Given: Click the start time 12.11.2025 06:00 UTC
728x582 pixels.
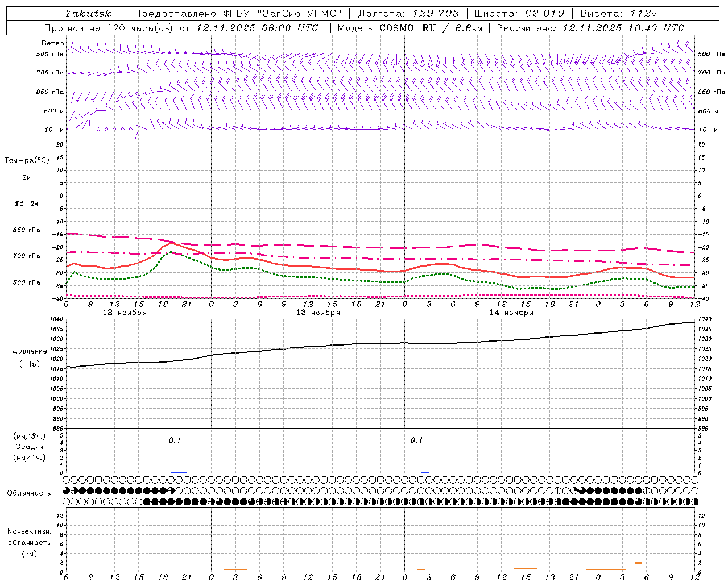Looking at the screenshot, I should pos(257,28).
